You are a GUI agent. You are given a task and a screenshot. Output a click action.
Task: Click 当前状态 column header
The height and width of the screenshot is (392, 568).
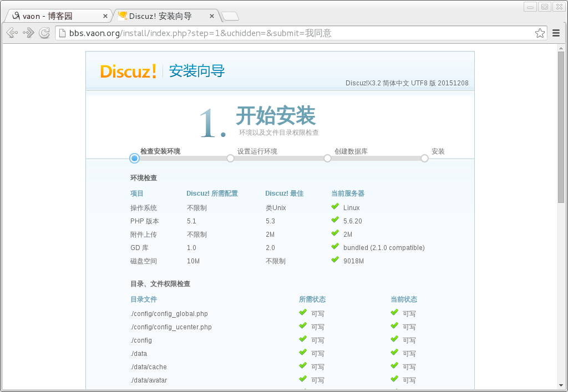pos(404,299)
